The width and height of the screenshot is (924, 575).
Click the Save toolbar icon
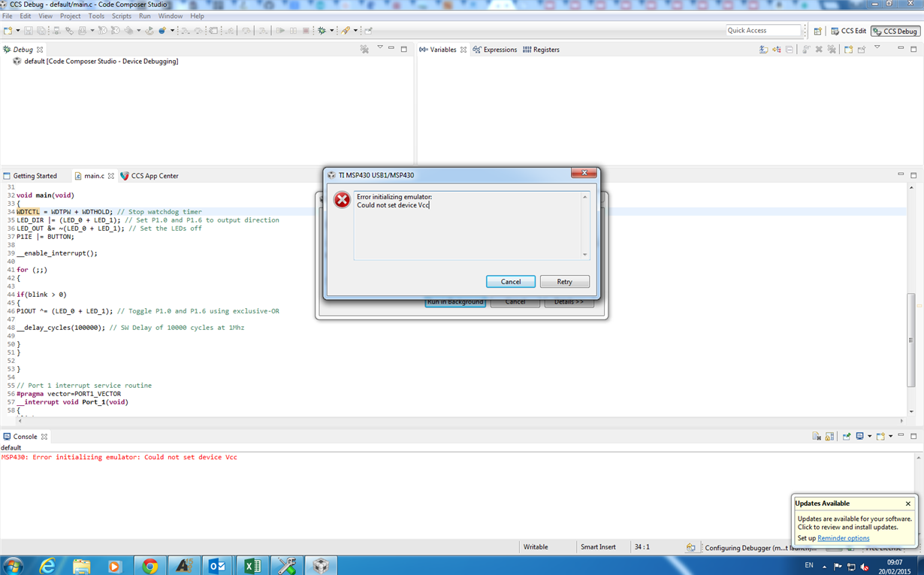(x=29, y=31)
